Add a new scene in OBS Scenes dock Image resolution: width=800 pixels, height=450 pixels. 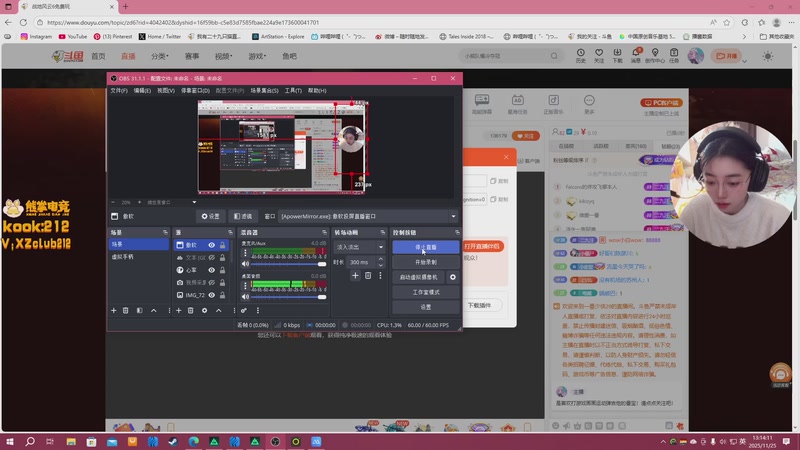pyautogui.click(x=113, y=310)
